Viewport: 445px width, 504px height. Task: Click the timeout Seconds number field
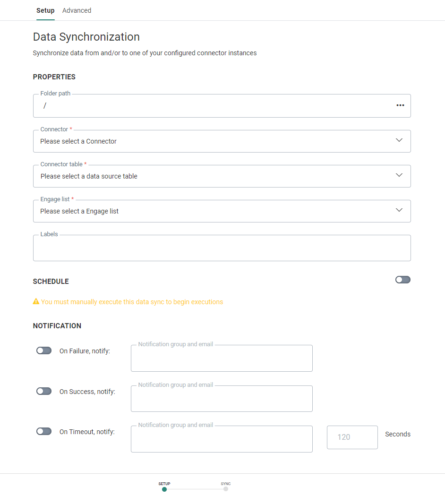point(352,437)
